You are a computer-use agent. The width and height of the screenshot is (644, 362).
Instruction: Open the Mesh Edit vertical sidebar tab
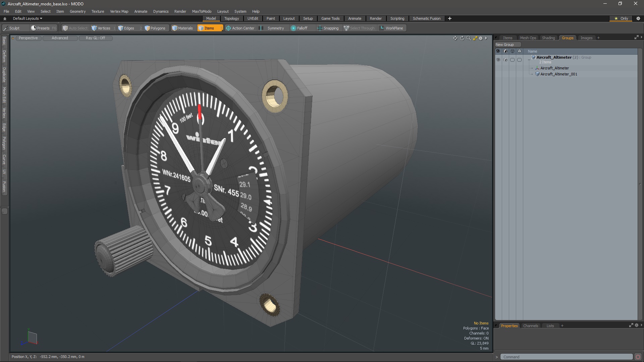(x=4, y=95)
